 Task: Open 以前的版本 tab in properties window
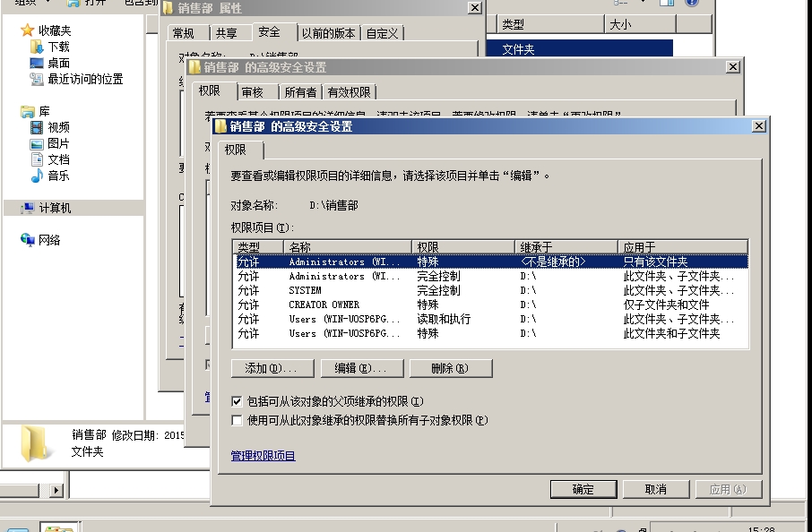(x=328, y=33)
